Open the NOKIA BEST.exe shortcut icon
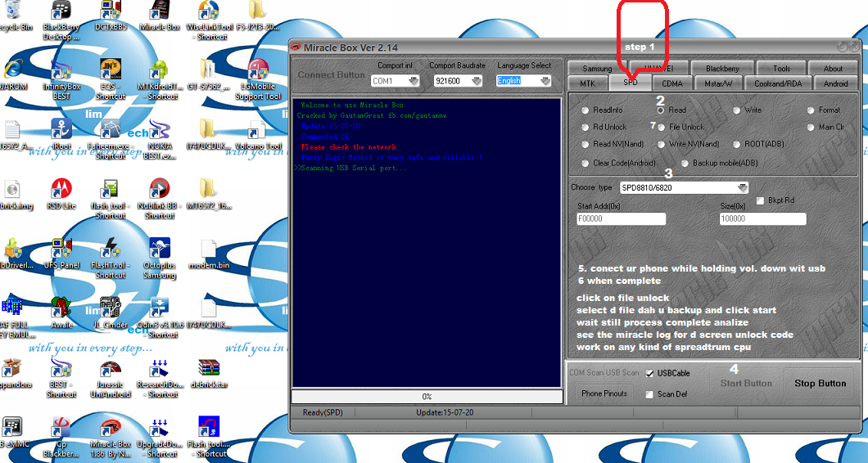 [160, 129]
